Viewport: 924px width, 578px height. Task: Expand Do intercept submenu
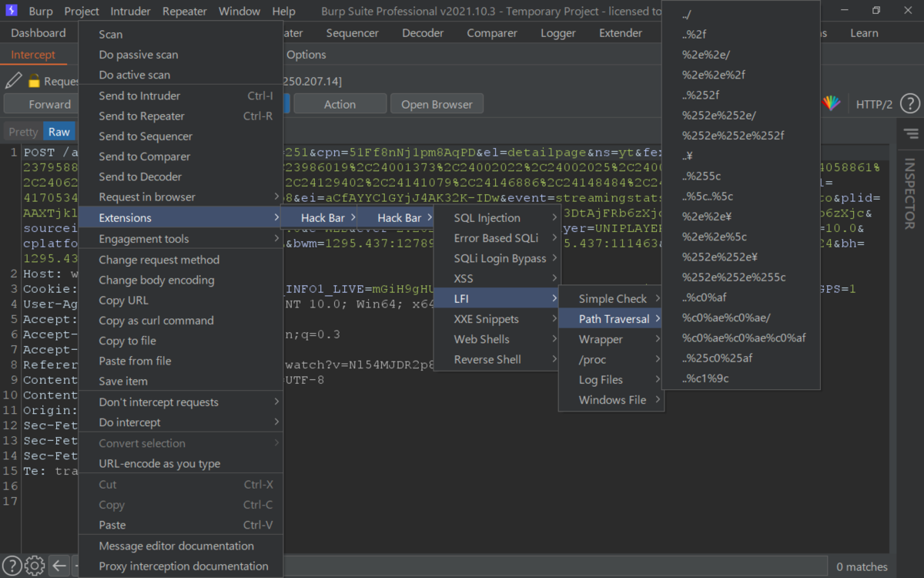[181, 422]
